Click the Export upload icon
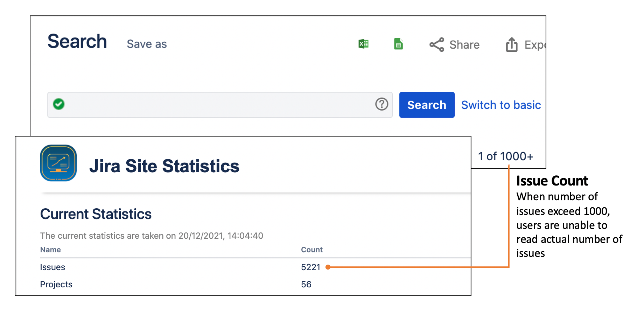 click(512, 45)
